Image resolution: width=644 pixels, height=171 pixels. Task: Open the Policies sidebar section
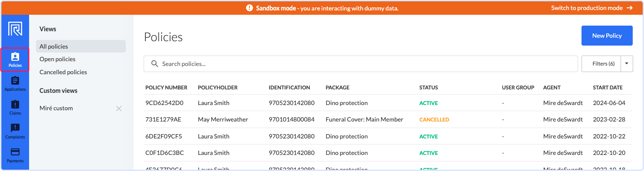click(15, 60)
